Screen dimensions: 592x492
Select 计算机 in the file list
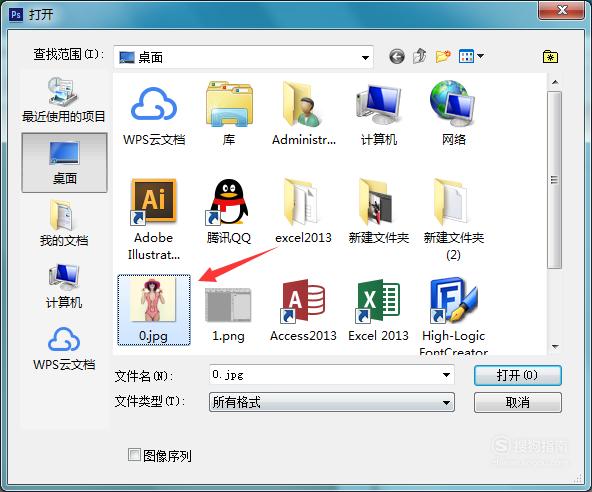click(x=379, y=114)
